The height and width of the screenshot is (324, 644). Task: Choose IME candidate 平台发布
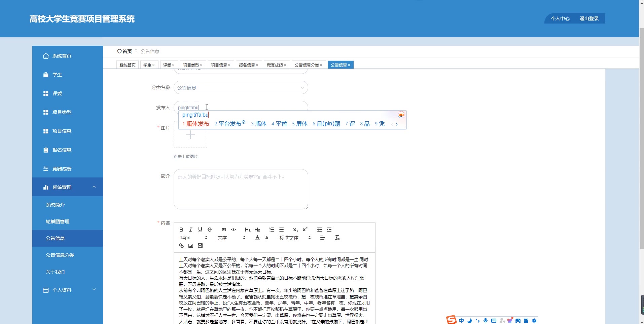click(x=230, y=124)
